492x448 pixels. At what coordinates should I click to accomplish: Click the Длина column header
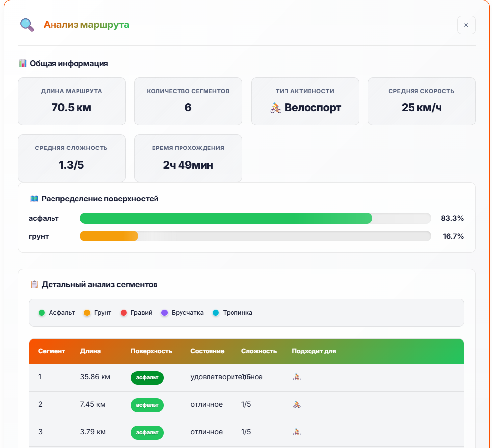(x=90, y=351)
